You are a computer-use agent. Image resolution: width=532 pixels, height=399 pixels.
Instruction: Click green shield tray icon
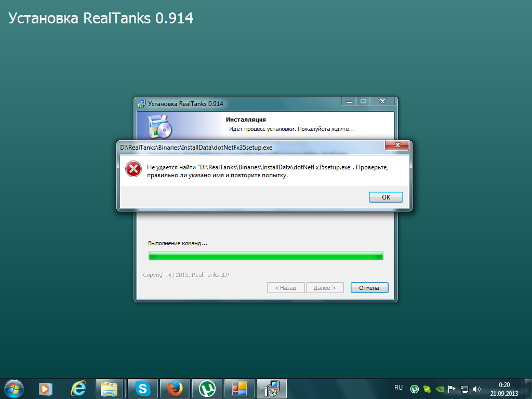pyautogui.click(x=427, y=389)
